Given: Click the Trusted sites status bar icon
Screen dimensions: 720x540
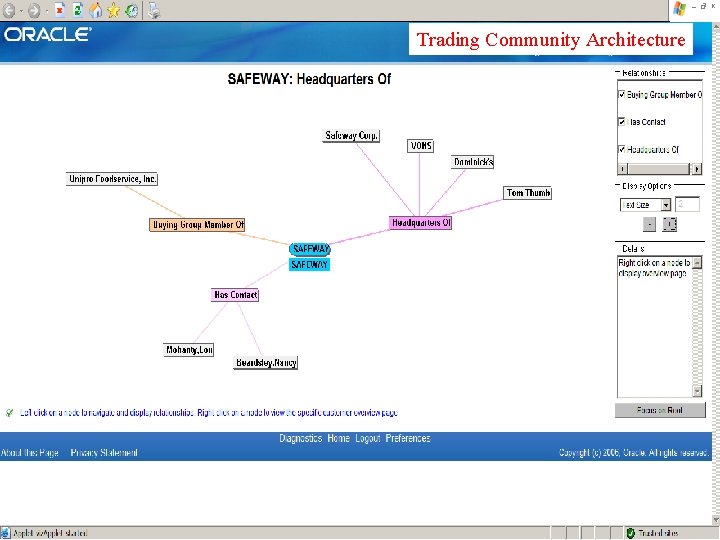Looking at the screenshot, I should [630, 533].
